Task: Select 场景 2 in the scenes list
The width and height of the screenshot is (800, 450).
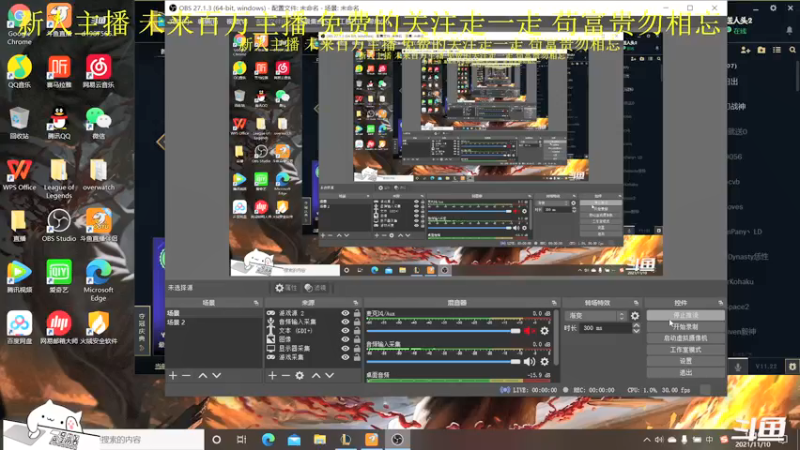Action: pyautogui.click(x=214, y=322)
